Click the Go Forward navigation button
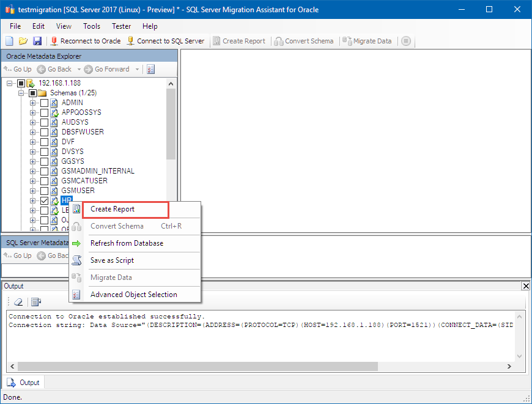The width and height of the screenshot is (532, 404). tap(106, 69)
